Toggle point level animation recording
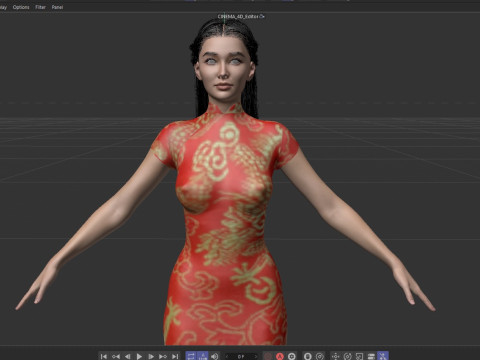 pyautogui.click(x=383, y=356)
